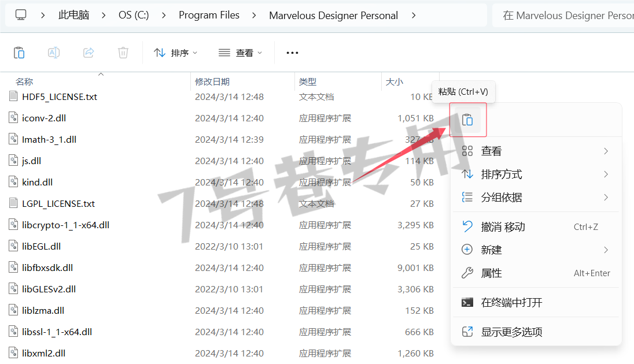Open the 排序方式 submenu in context menu
This screenshot has width=634, height=364.
coord(536,174)
